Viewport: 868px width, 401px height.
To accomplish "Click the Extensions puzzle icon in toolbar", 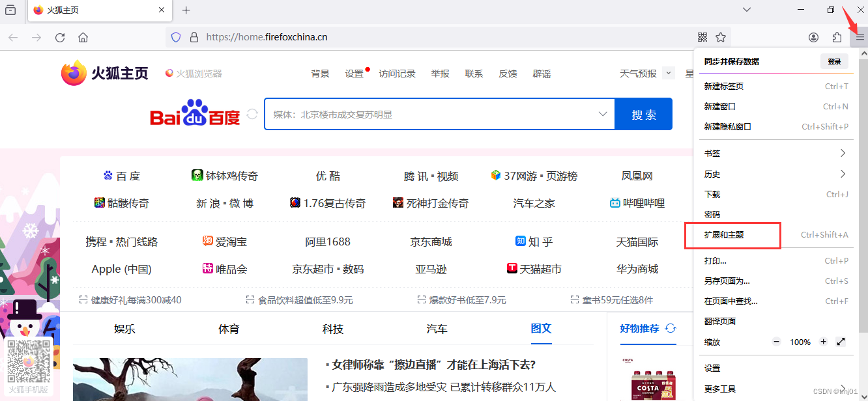I will click(x=837, y=37).
